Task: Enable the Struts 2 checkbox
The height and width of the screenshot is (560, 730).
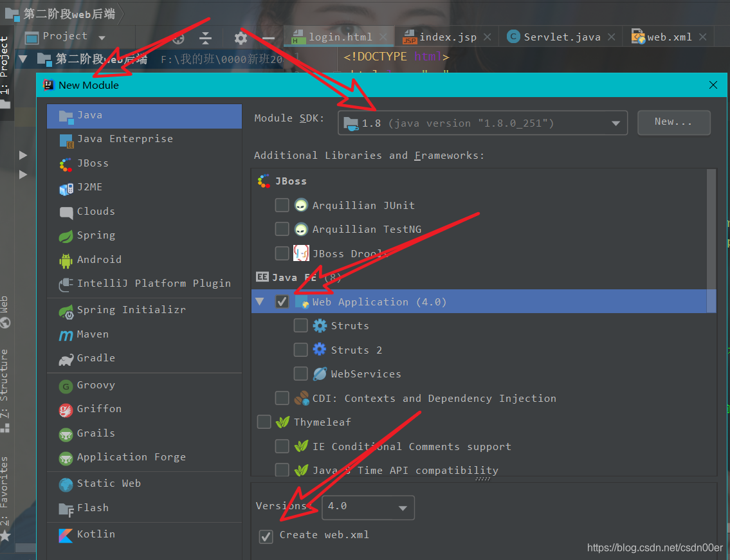Action: pyautogui.click(x=301, y=350)
